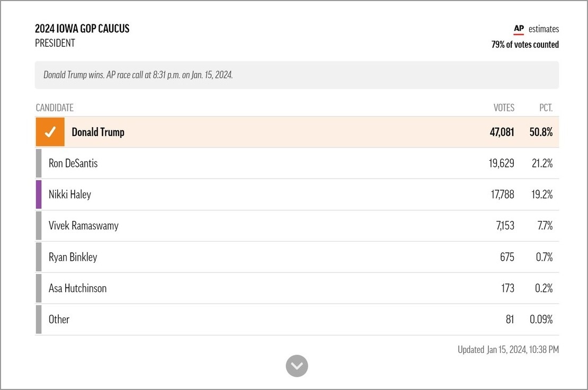Click the 79% of votes counted label
This screenshot has height=390, width=588.
[525, 45]
